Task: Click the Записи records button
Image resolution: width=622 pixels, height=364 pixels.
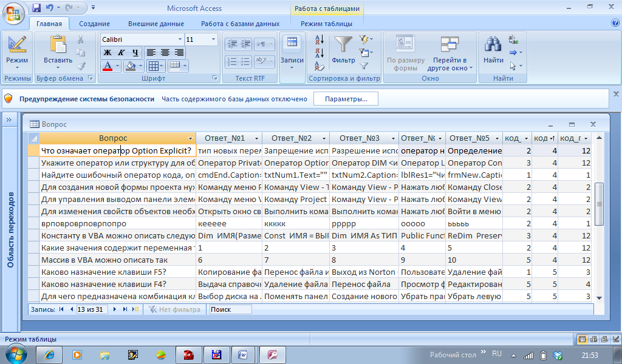Action: [292, 53]
